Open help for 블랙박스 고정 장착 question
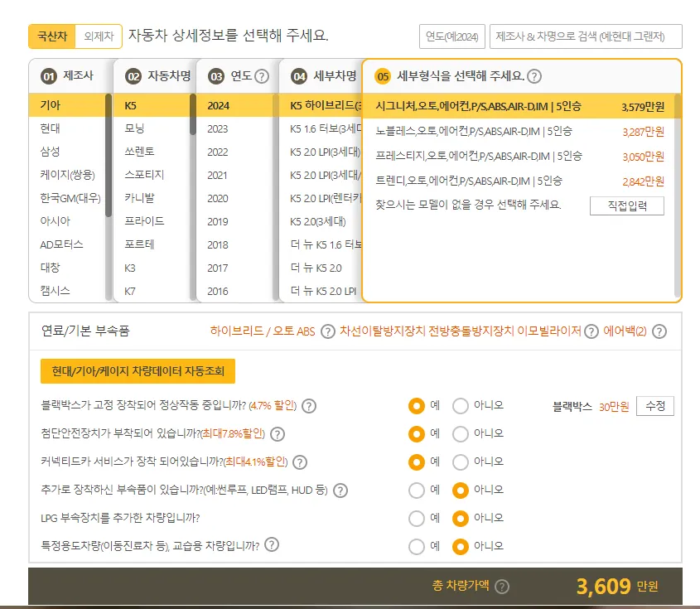Screen dimensions: 700x609 308,406
